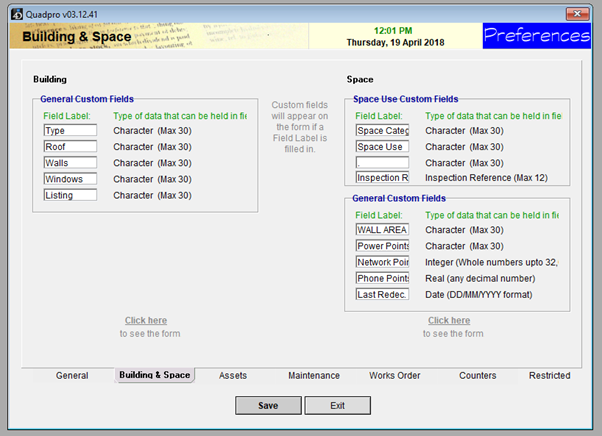
Task: Edit the WALL AREA field label
Action: coord(382,230)
